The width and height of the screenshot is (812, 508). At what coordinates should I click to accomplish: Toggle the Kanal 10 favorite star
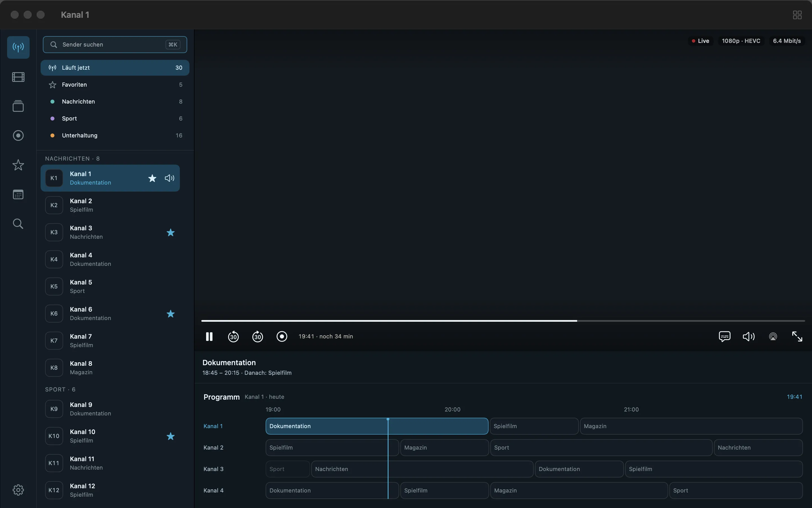click(x=171, y=436)
